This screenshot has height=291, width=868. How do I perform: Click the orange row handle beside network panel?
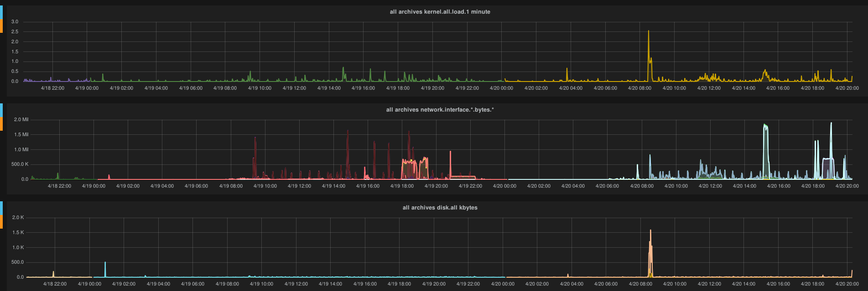pos(1,124)
